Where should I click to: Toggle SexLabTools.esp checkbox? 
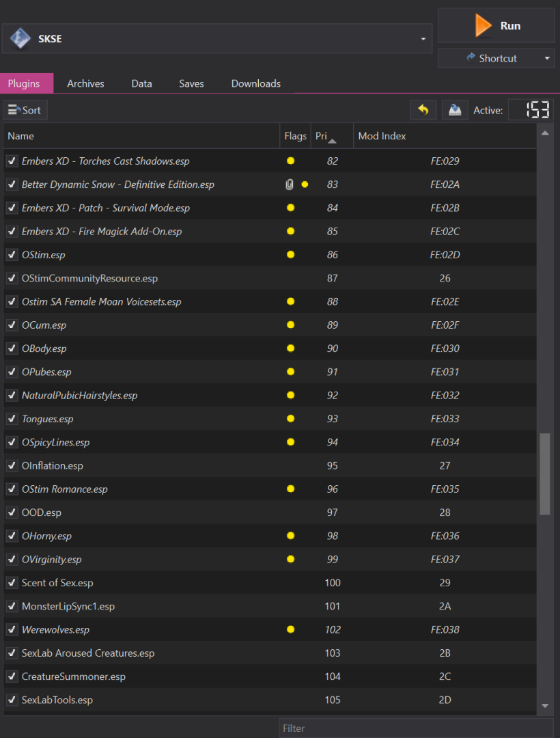coord(12,700)
